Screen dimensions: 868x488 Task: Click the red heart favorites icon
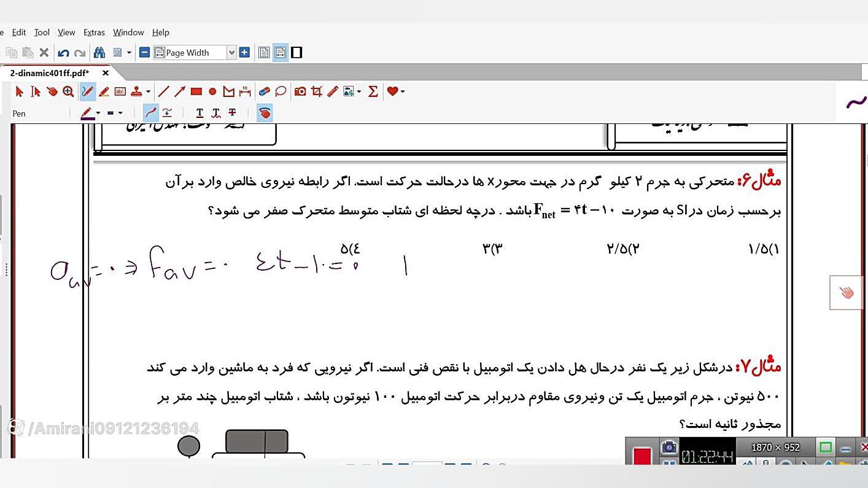click(393, 91)
